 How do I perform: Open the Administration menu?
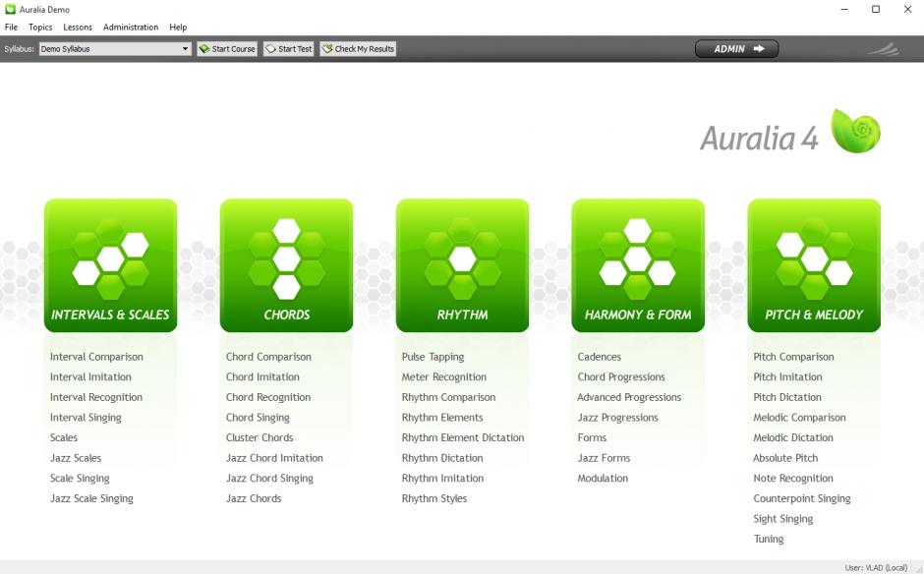(131, 28)
